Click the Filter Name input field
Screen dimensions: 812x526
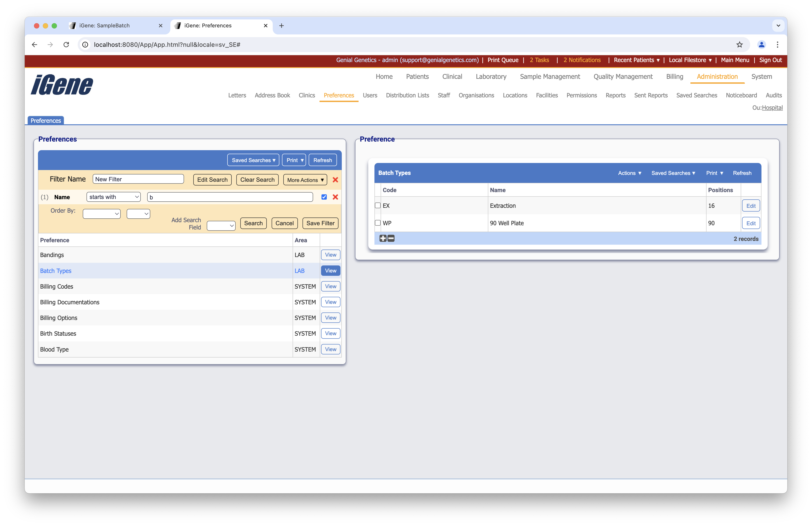(138, 179)
